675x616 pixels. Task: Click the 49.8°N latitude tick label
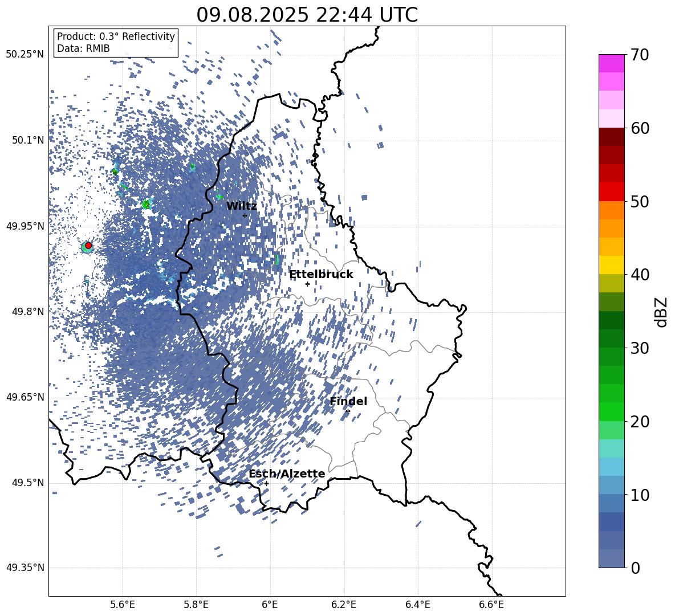[27, 312]
